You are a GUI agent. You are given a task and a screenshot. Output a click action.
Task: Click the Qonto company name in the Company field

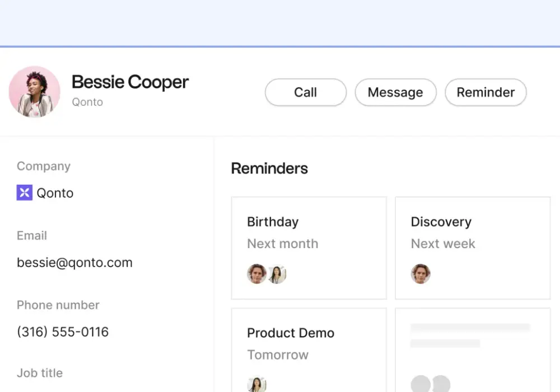point(55,193)
